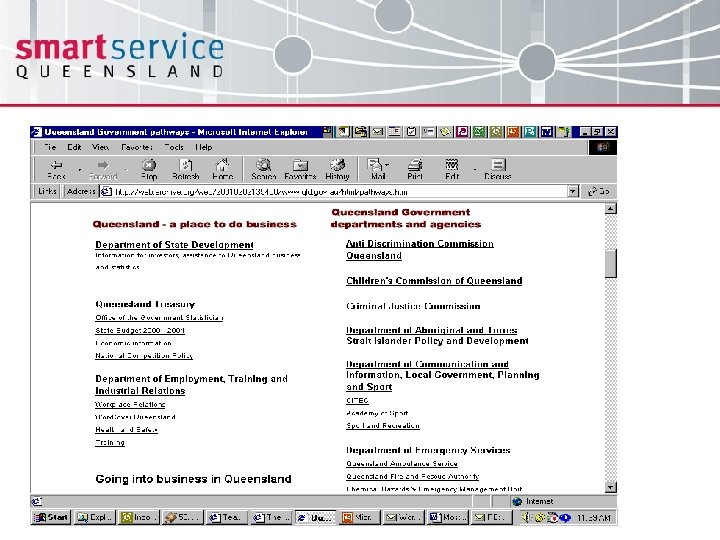Click the Queensland Treasury heading
Viewport: 720px width, 540px height.
tap(145, 304)
